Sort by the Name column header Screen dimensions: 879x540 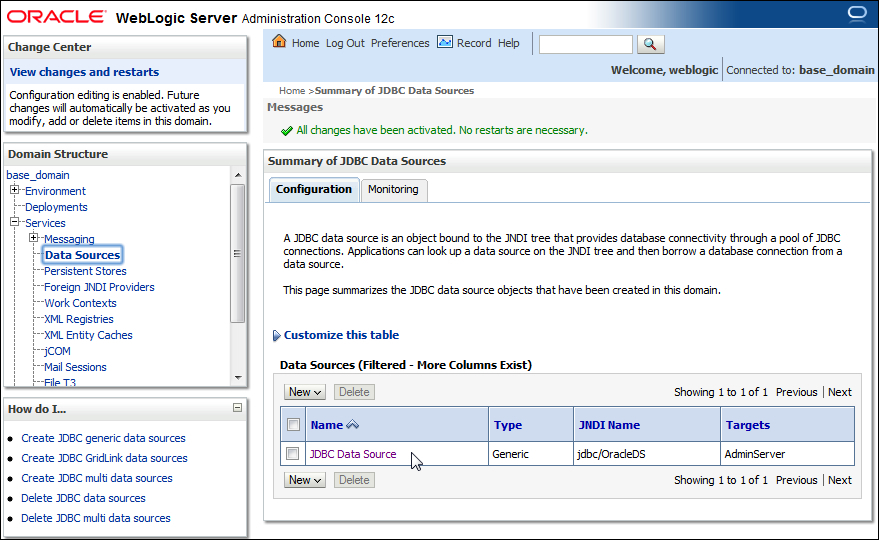click(327, 425)
